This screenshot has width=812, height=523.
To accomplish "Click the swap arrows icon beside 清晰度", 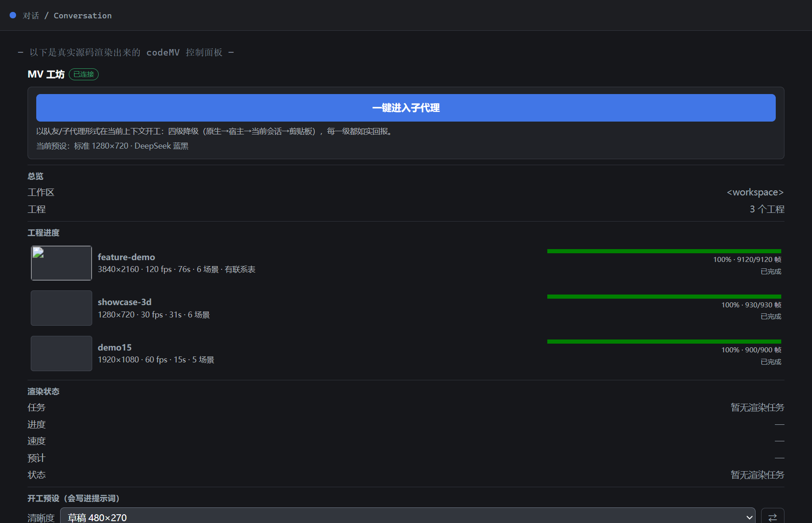I will 773,517.
